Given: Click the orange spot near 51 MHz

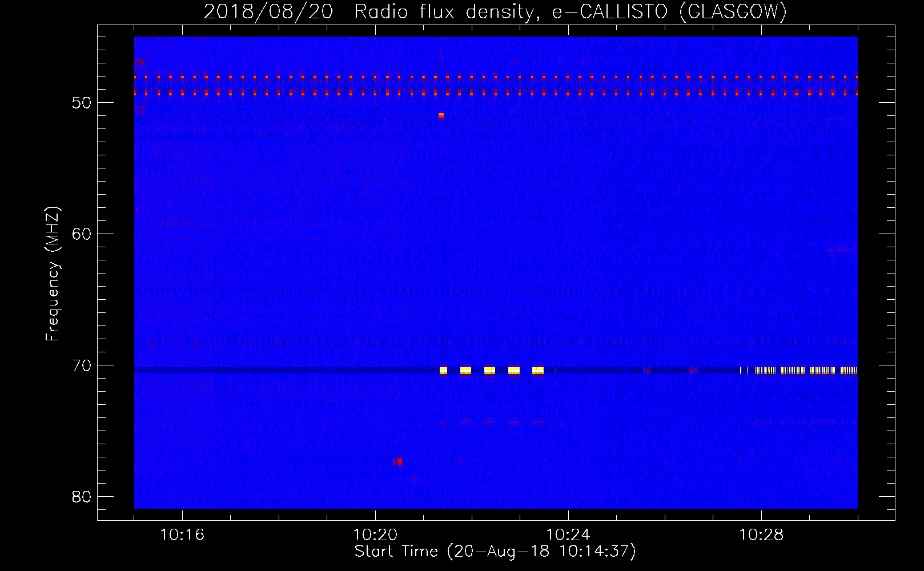Looking at the screenshot, I should 441,115.
